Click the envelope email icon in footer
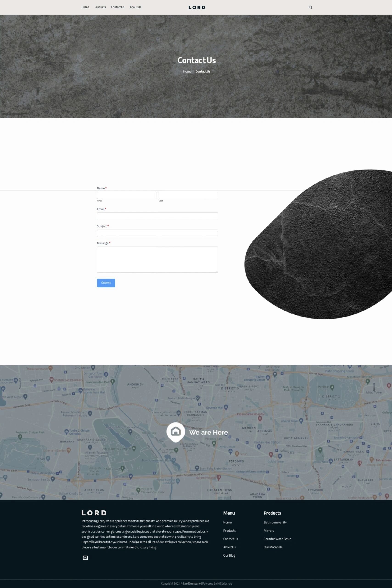392x588 pixels. (x=85, y=557)
